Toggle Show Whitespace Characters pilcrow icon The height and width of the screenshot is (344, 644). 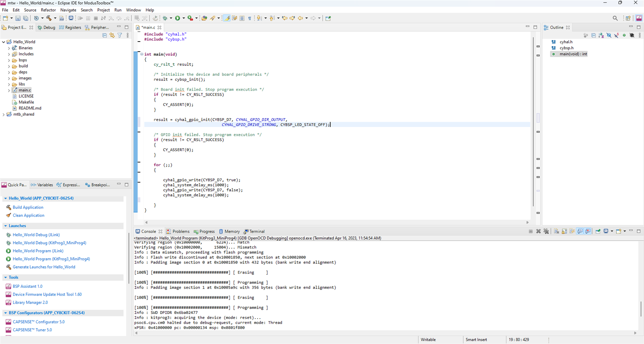coord(250,18)
